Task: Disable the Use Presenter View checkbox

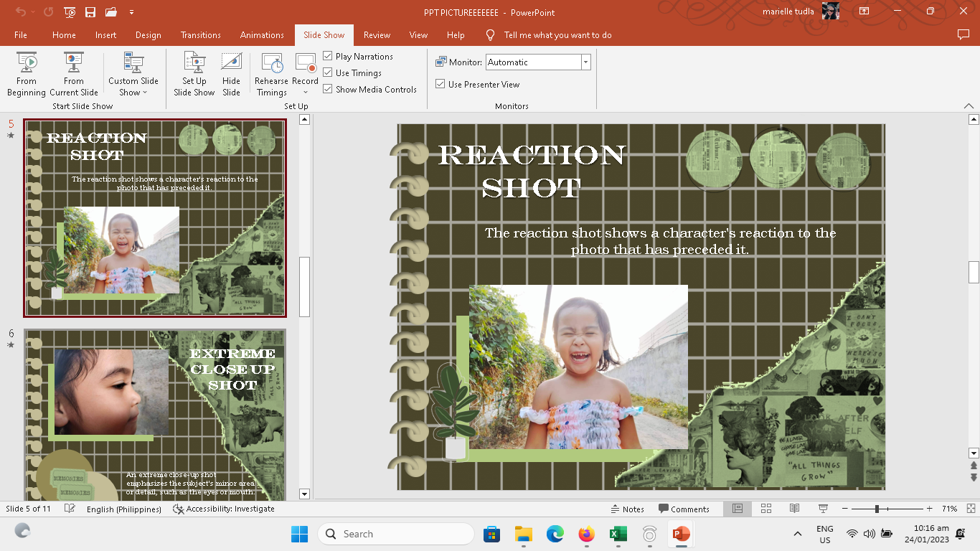Action: click(440, 84)
